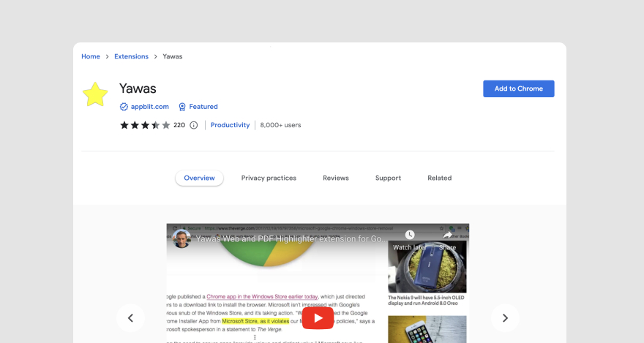Play the Yawas YouTube video

point(318,318)
